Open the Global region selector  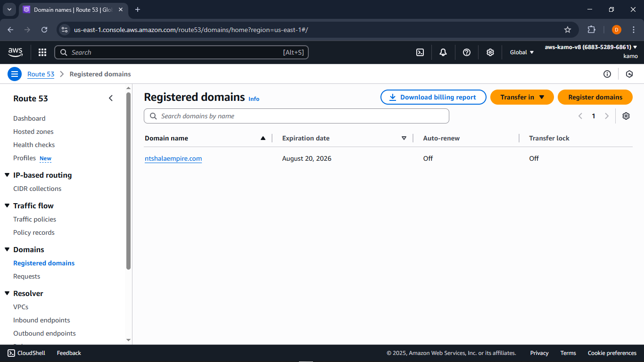[x=522, y=52]
